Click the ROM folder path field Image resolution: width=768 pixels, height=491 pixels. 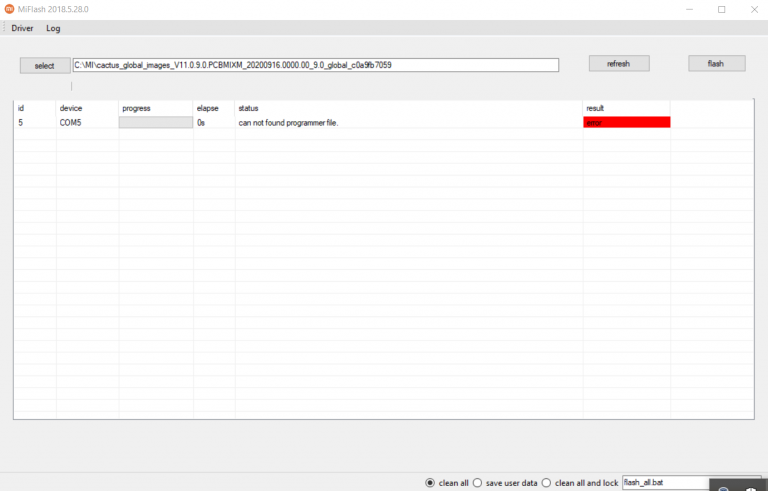click(x=315, y=65)
